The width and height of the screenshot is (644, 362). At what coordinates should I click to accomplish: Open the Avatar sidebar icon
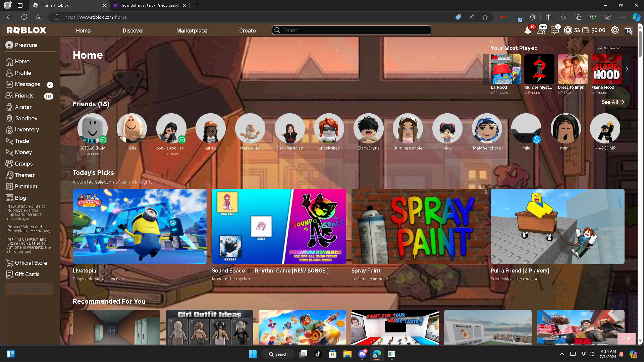pyautogui.click(x=9, y=107)
